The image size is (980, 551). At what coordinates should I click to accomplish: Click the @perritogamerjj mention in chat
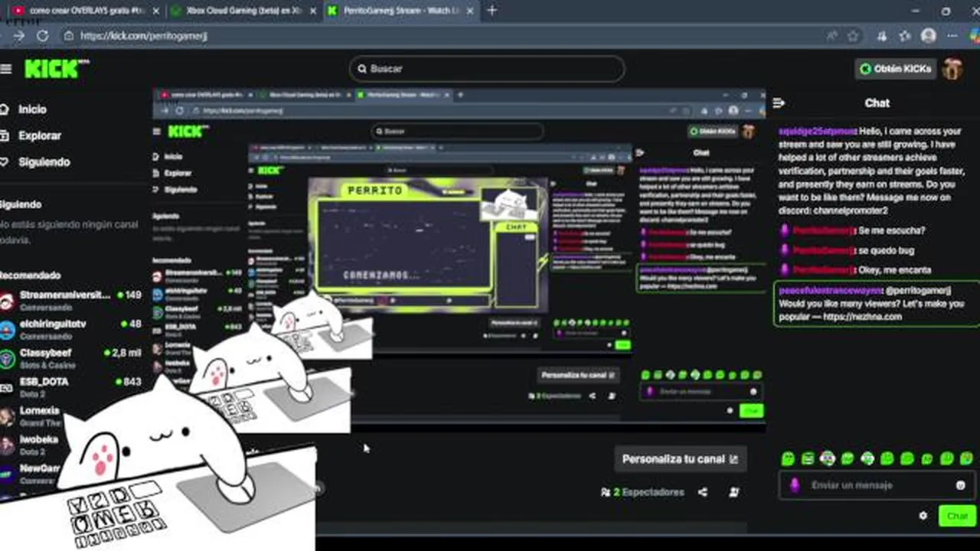point(918,291)
